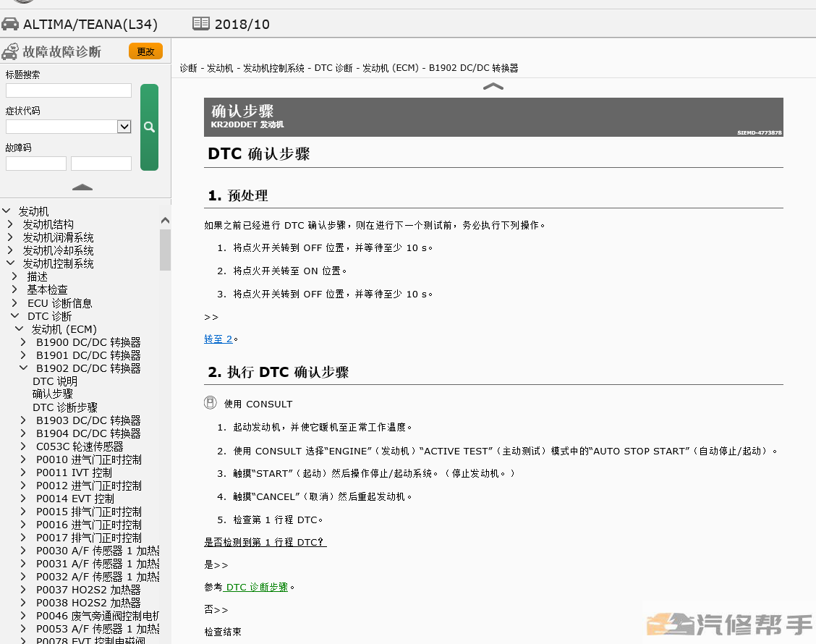Select P0038 HO2S2 加热器 entry
This screenshot has height=644, width=816.
(88, 602)
